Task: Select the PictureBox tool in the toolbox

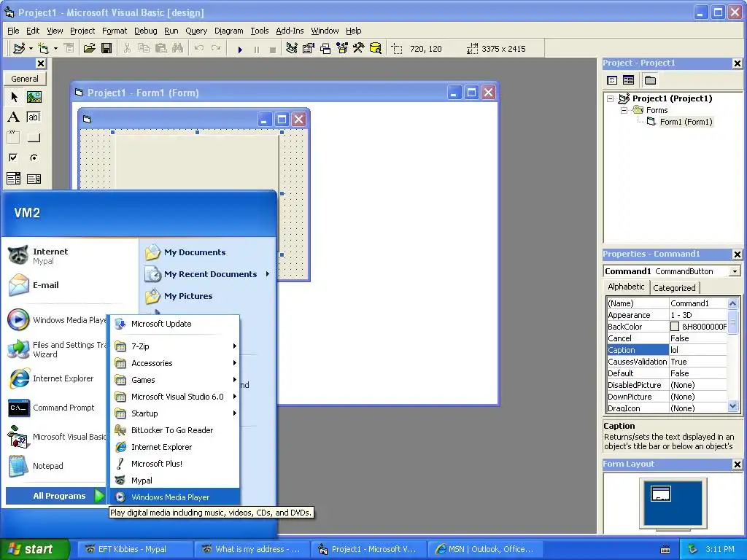Action: coord(34,97)
